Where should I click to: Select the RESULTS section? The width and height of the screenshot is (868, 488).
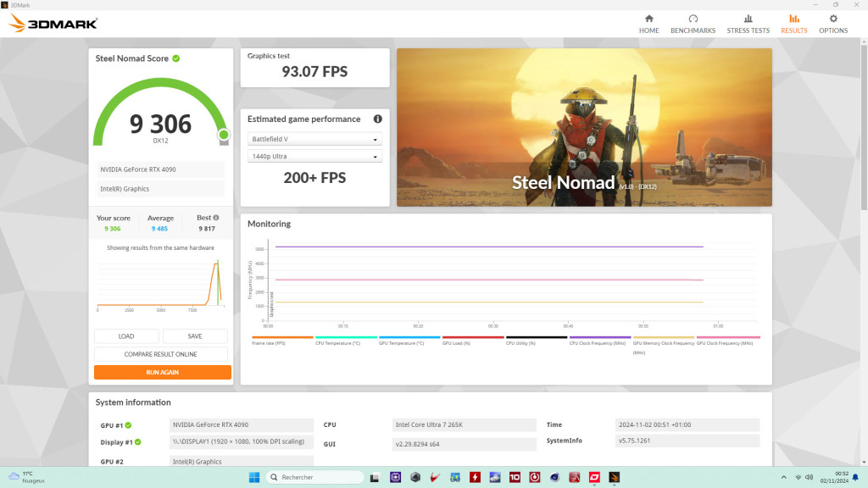[793, 25]
